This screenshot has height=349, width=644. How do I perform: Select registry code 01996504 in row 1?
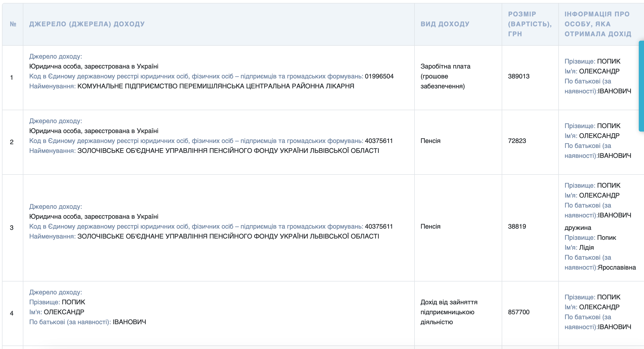[379, 76]
